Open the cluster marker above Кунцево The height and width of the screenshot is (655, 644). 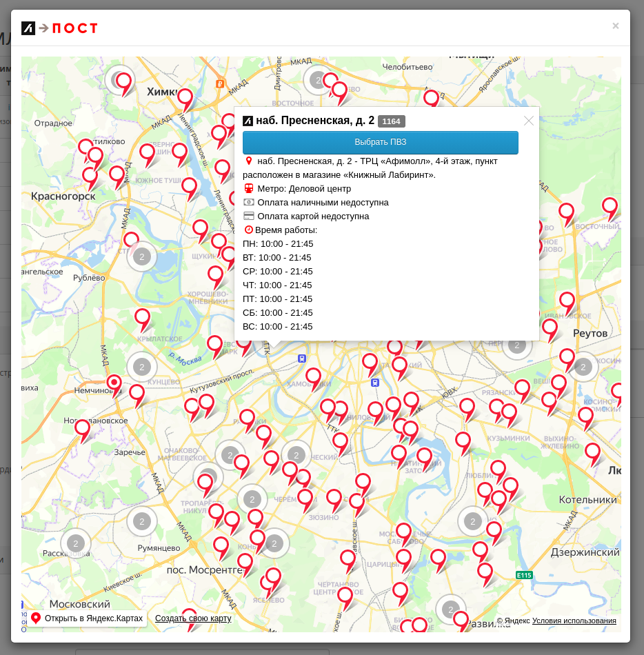click(x=142, y=367)
